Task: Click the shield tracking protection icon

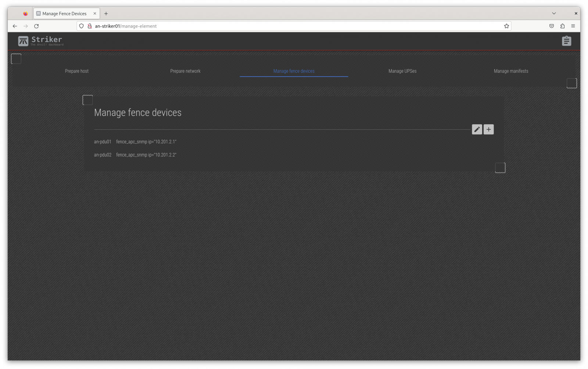Action: 82,26
